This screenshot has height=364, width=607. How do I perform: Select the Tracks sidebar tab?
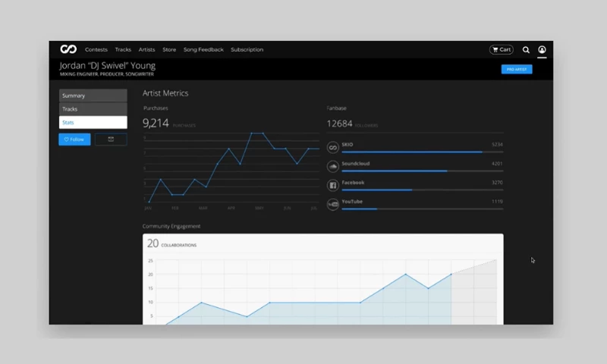[x=93, y=109]
